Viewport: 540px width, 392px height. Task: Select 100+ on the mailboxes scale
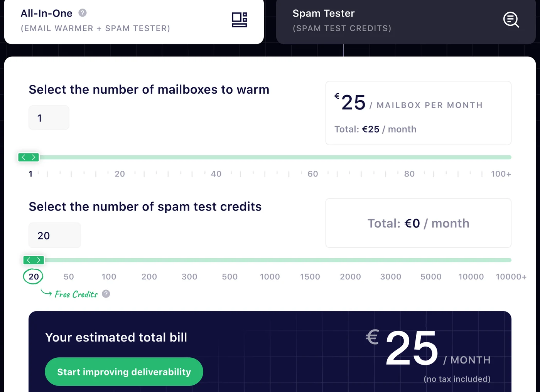(501, 174)
